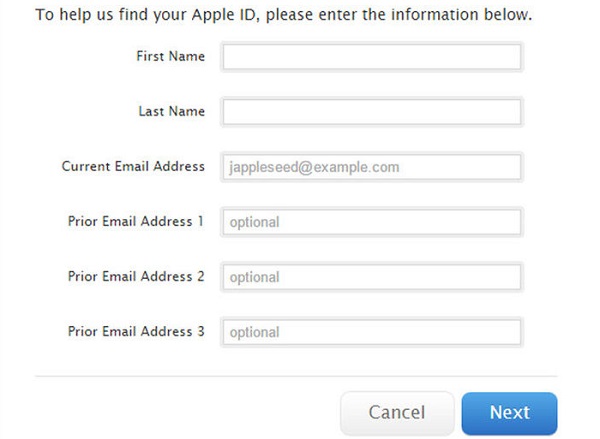Screen dimensions: 600x439
Task: Click the 'Current Email Address' label
Action: 133,166
